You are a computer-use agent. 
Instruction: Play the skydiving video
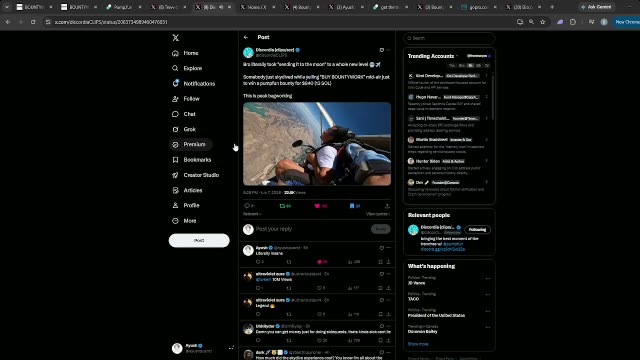tap(317, 144)
